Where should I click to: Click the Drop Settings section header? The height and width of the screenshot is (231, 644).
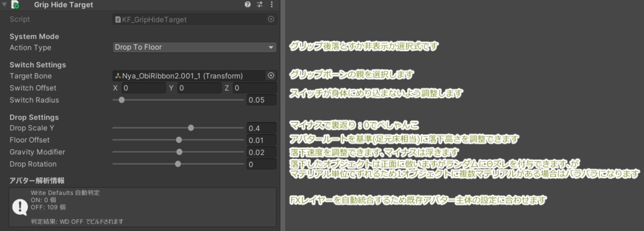pos(34,117)
